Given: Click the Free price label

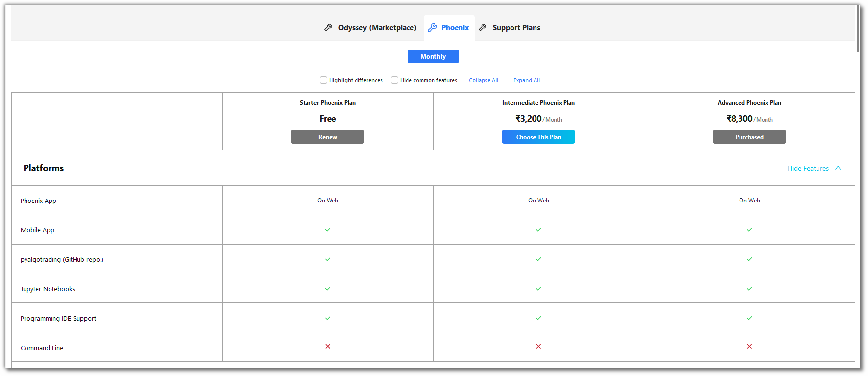Looking at the screenshot, I should [328, 119].
